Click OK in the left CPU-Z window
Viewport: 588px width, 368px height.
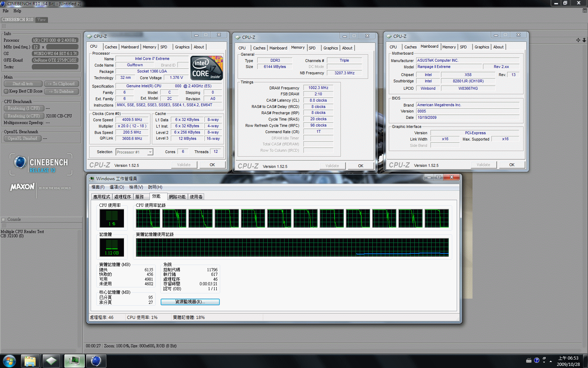pyautogui.click(x=212, y=165)
